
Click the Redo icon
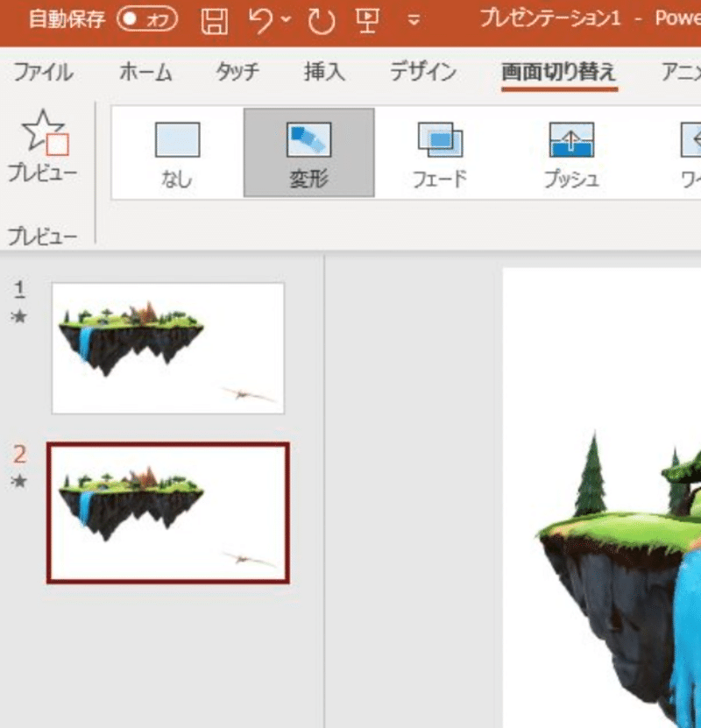(322, 19)
